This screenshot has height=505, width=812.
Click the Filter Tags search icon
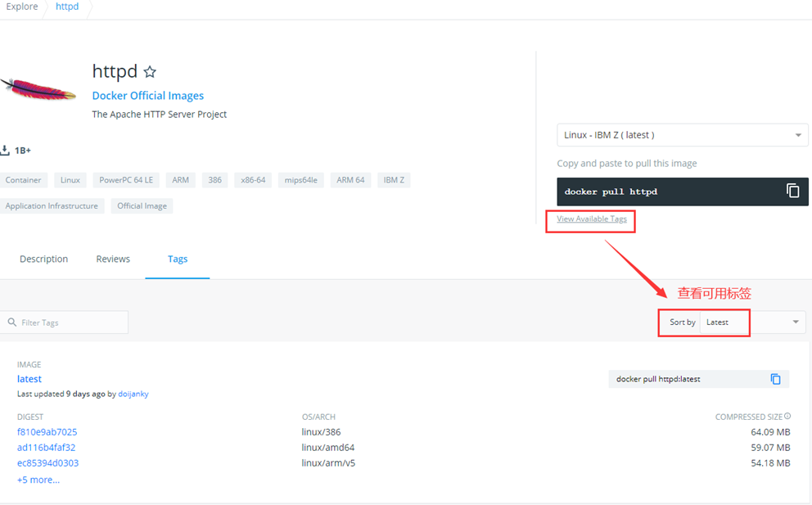coord(12,322)
